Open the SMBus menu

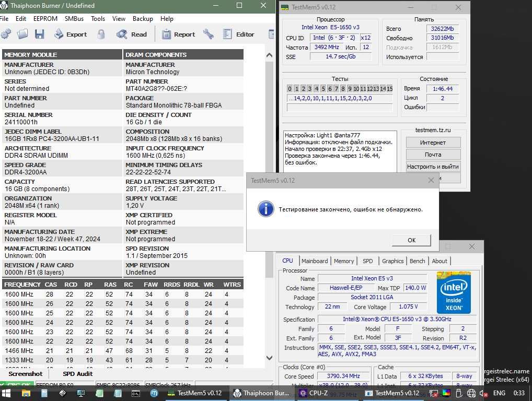[x=74, y=19]
